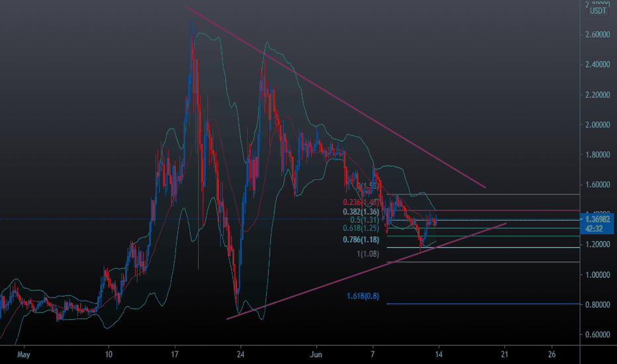Click the May date label

pyautogui.click(x=24, y=355)
